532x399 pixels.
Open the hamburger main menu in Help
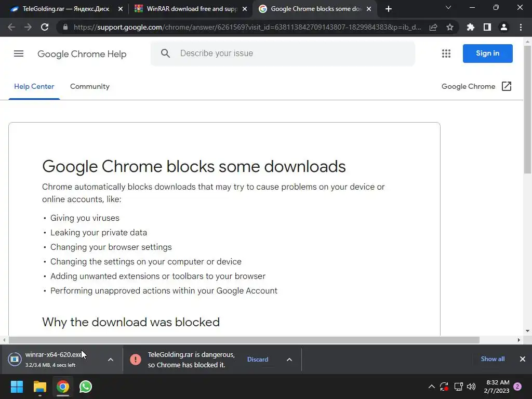(x=19, y=54)
